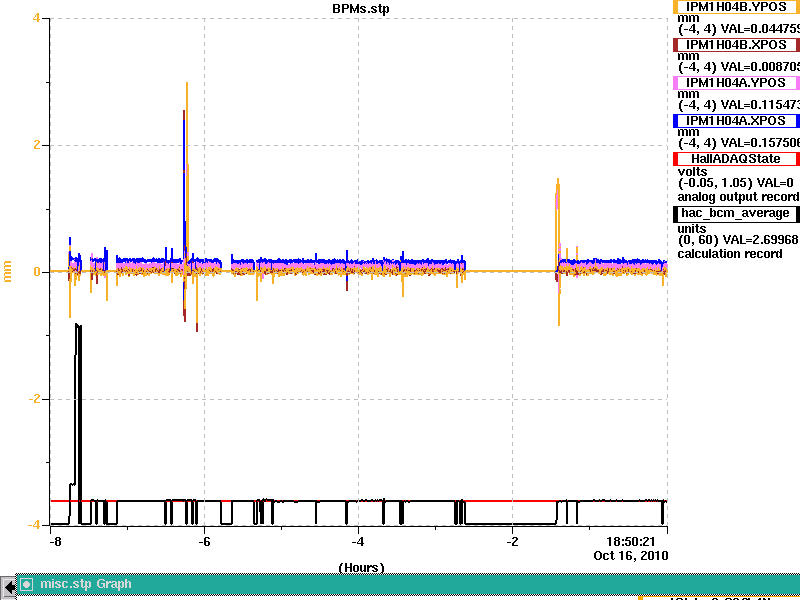Select the IPM1H04B.YPOS curve legend button
The height and width of the screenshot is (600, 800).
[x=736, y=7]
